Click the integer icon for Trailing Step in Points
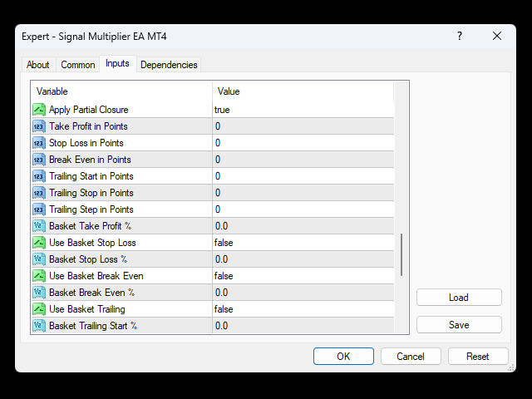The height and width of the screenshot is (399, 532). pyautogui.click(x=39, y=209)
